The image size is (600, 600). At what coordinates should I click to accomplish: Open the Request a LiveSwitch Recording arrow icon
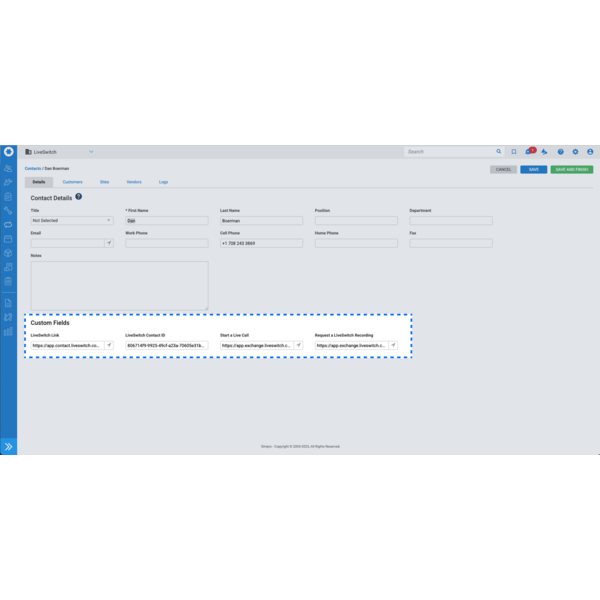pos(393,346)
